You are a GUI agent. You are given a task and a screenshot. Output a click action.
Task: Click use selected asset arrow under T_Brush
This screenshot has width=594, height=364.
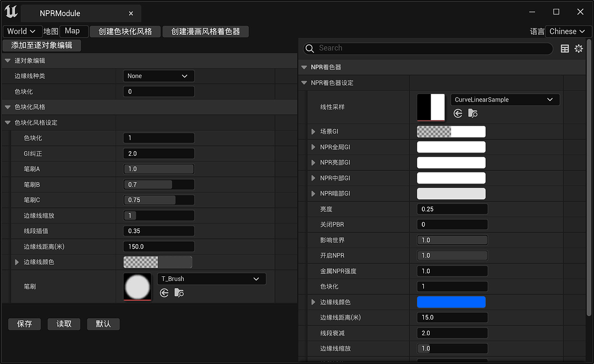(x=164, y=292)
